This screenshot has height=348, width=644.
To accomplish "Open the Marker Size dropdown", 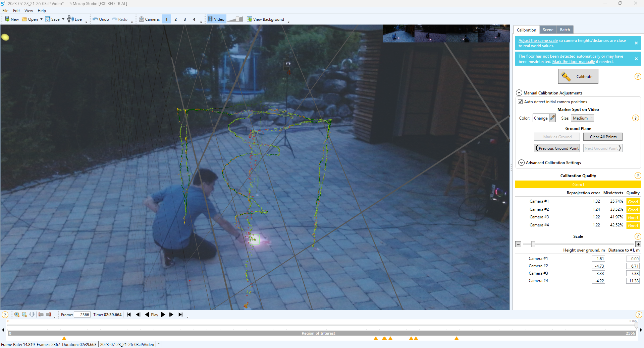I will tap(582, 118).
